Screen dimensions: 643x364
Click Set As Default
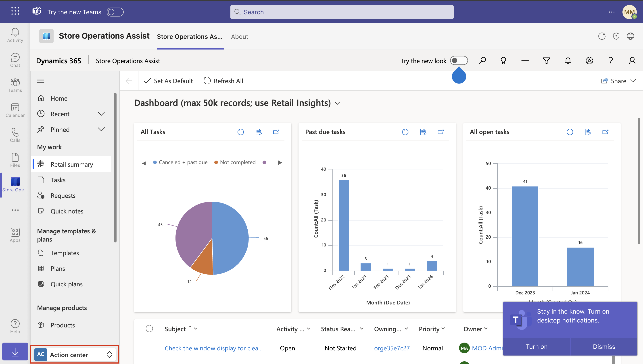pos(168,81)
